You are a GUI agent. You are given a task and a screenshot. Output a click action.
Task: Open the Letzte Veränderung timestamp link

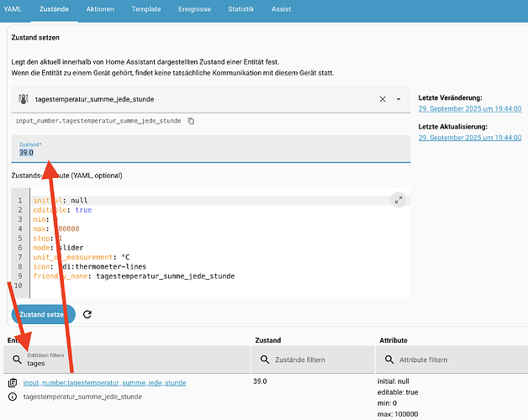tap(470, 108)
